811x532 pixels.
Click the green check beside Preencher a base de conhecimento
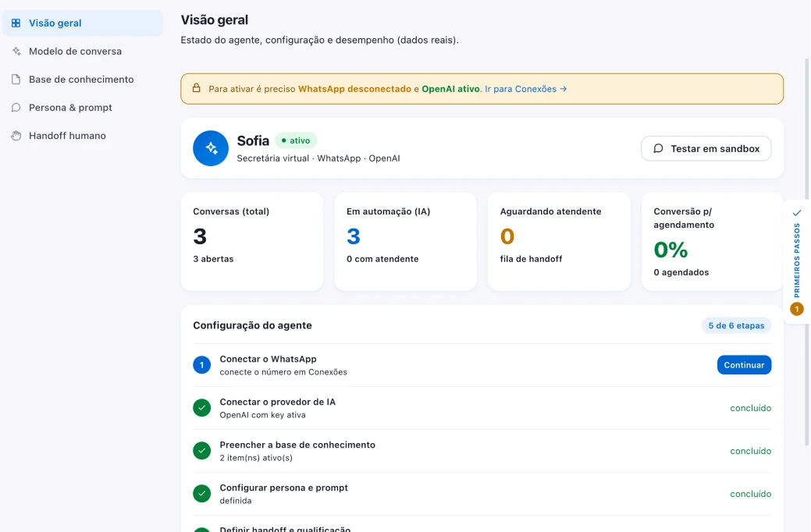click(201, 451)
